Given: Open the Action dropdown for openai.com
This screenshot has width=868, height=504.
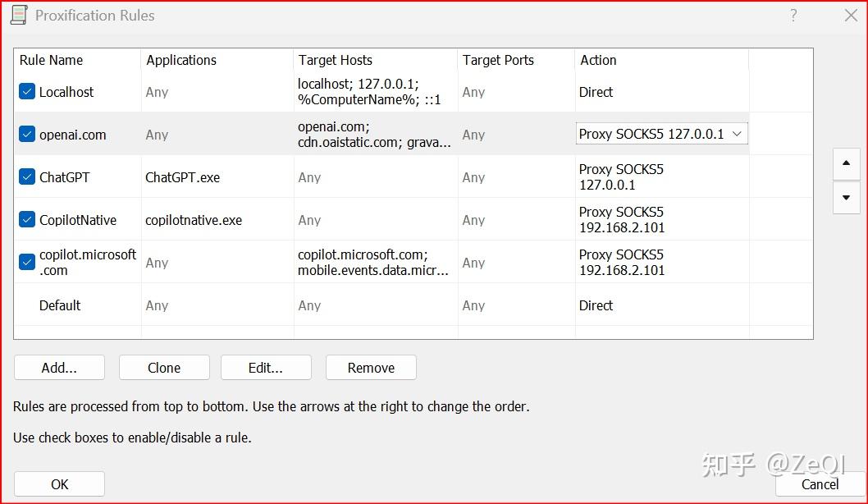Looking at the screenshot, I should tap(737, 134).
